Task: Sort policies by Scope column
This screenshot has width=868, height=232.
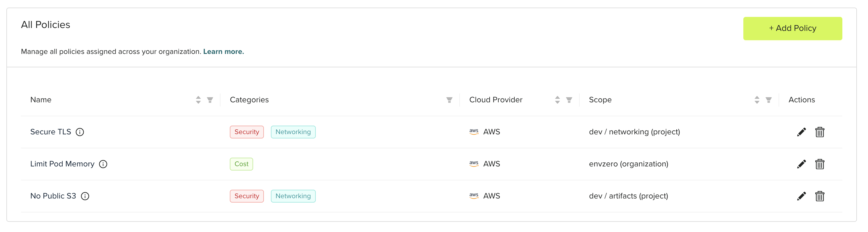Action: (x=757, y=100)
